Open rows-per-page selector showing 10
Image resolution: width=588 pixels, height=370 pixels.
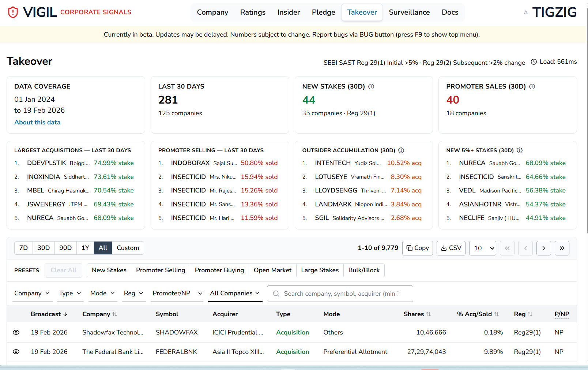tap(482, 248)
